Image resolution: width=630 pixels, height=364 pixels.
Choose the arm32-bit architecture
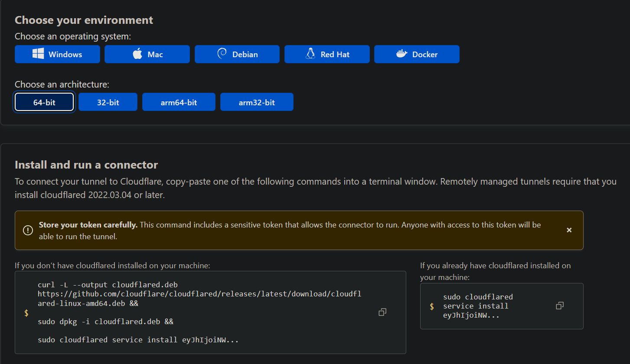tap(257, 102)
